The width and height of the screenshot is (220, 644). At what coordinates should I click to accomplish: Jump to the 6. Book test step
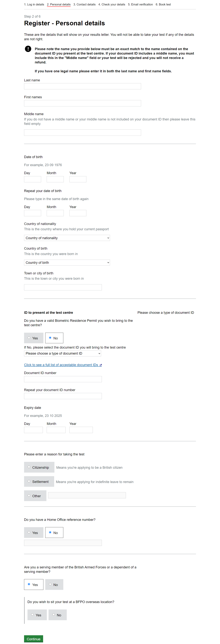click(163, 4)
